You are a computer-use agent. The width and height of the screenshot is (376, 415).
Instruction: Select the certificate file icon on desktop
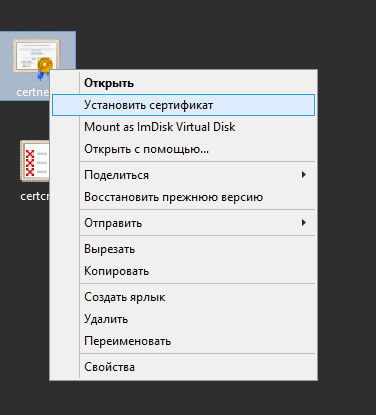[37, 59]
